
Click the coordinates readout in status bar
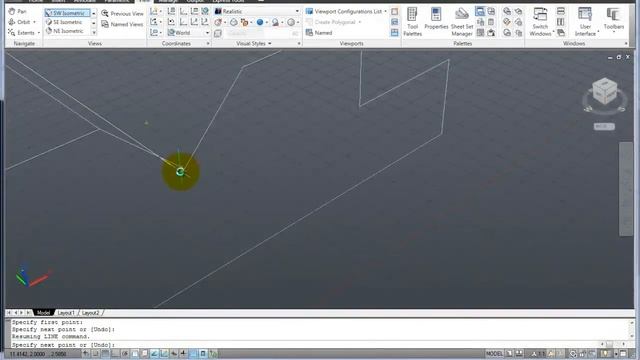(x=38, y=354)
